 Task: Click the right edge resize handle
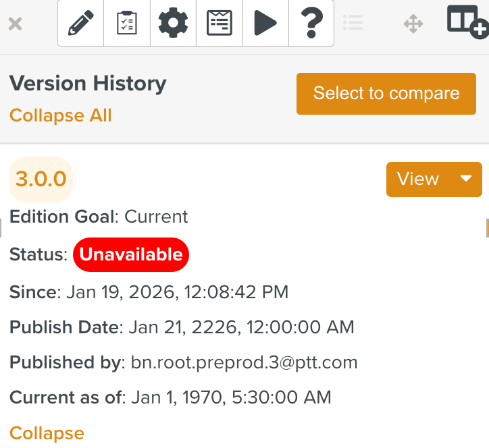point(486,228)
